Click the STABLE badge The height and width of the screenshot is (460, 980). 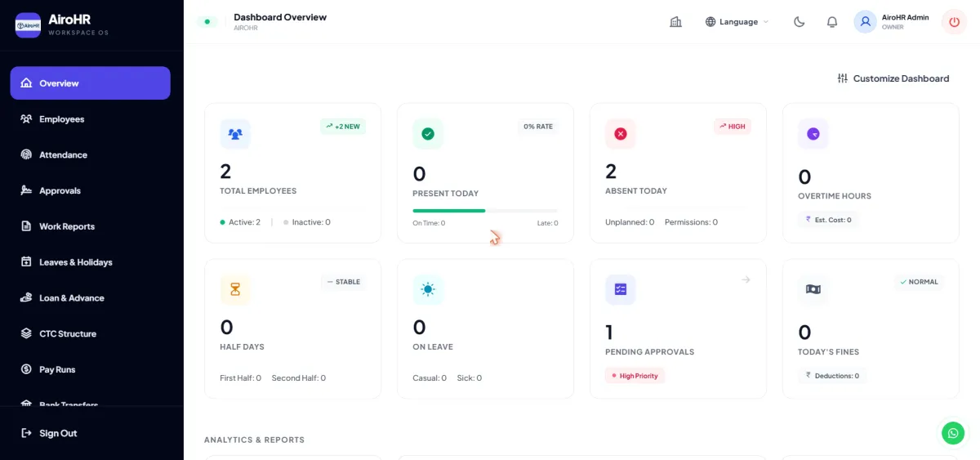click(x=343, y=282)
